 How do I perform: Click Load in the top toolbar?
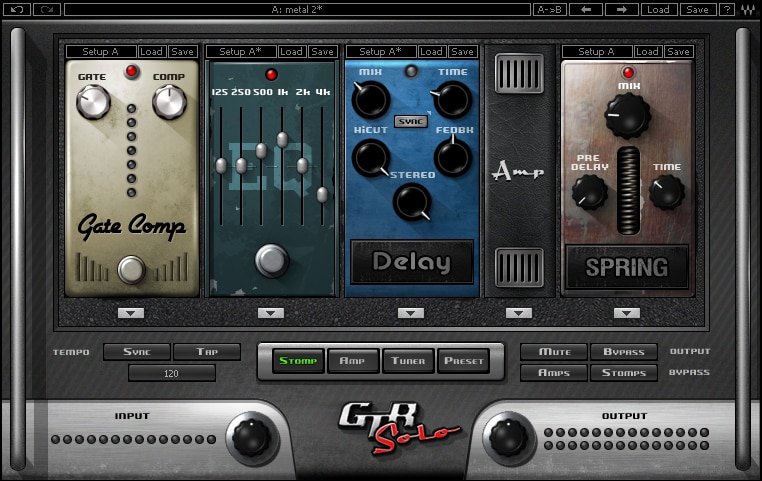tap(658, 9)
